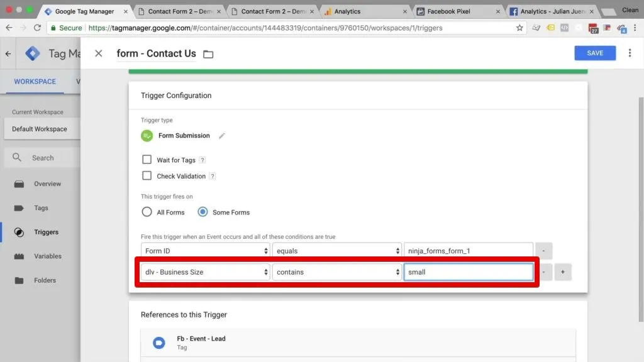Screen dimensions: 644x362
Task: Click the SAVE button
Action: pyautogui.click(x=594, y=53)
